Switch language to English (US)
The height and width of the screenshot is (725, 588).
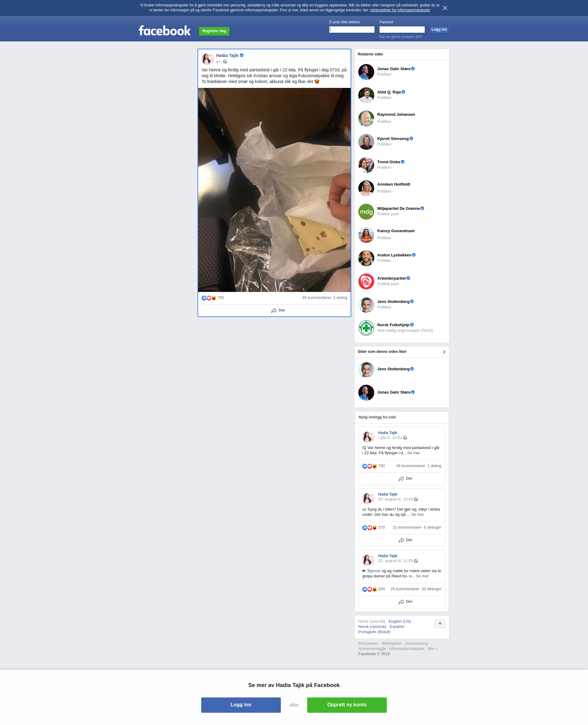click(400, 621)
